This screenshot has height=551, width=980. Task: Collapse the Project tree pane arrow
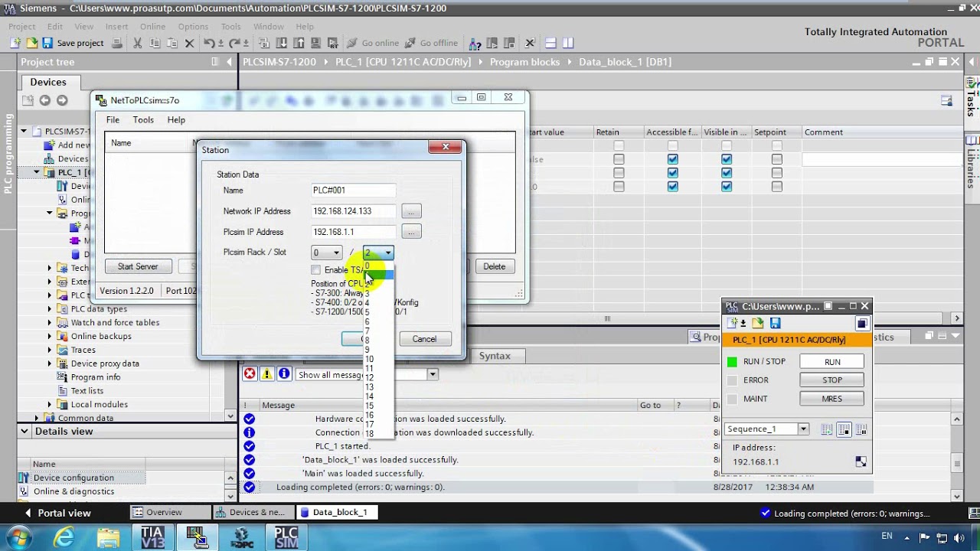[229, 62]
